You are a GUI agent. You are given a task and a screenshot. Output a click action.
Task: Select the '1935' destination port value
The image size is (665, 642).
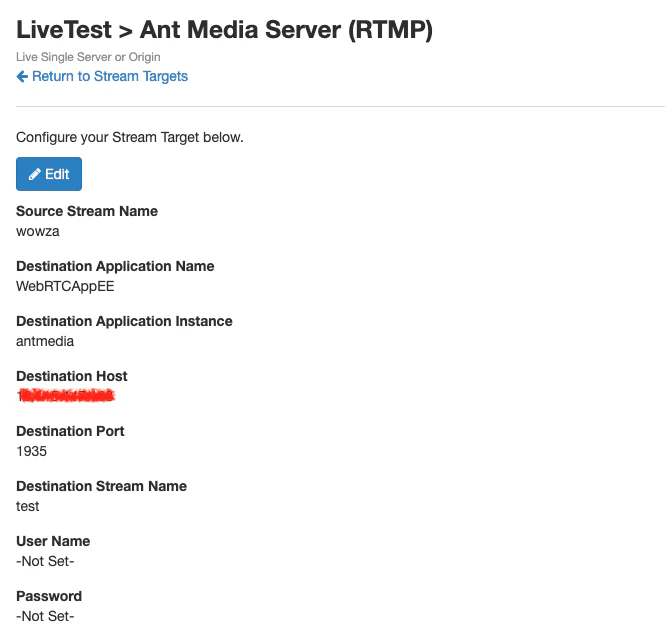[x=31, y=451]
